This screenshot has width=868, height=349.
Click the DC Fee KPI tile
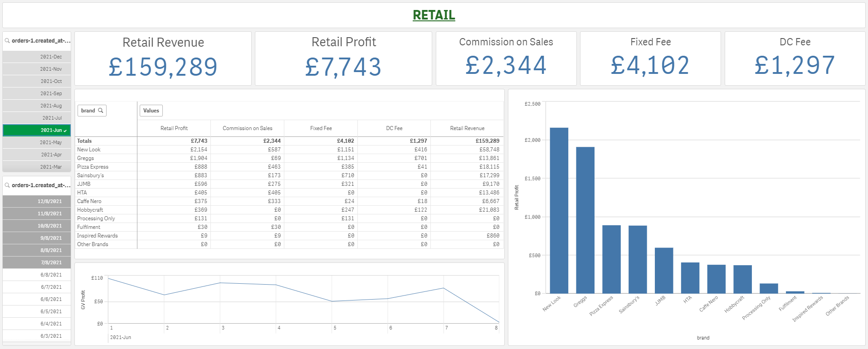click(795, 58)
